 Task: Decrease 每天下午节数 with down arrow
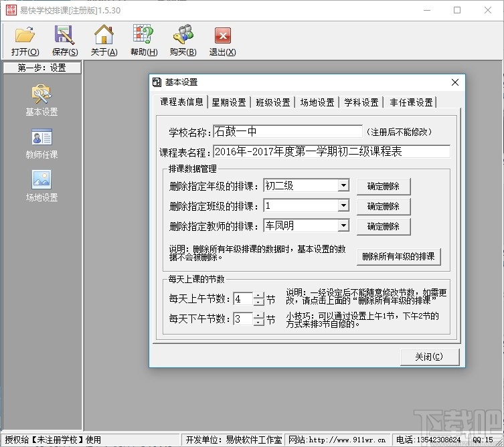(x=259, y=323)
